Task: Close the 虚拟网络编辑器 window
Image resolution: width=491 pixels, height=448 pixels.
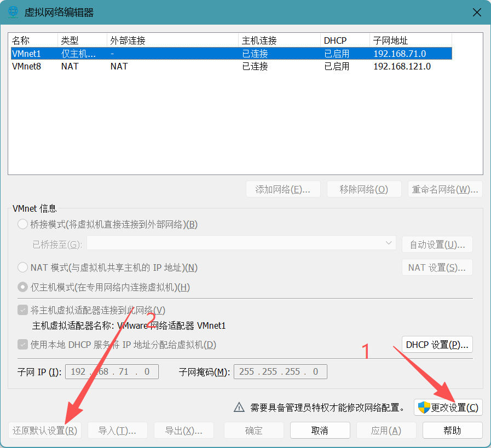Action: tap(477, 13)
